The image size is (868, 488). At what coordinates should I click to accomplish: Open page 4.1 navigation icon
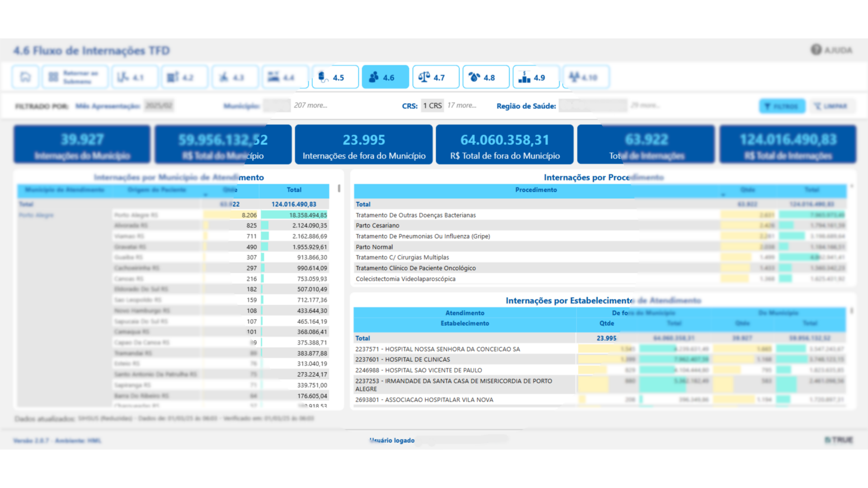[x=135, y=77]
